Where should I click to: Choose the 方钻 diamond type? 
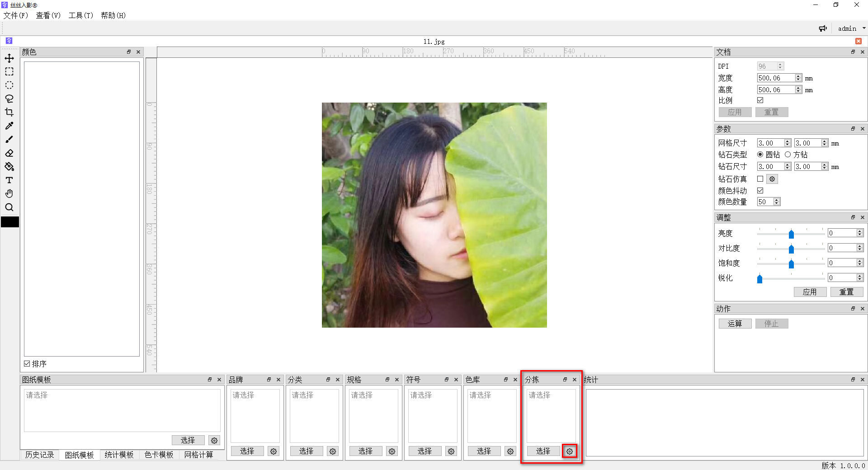(x=788, y=155)
